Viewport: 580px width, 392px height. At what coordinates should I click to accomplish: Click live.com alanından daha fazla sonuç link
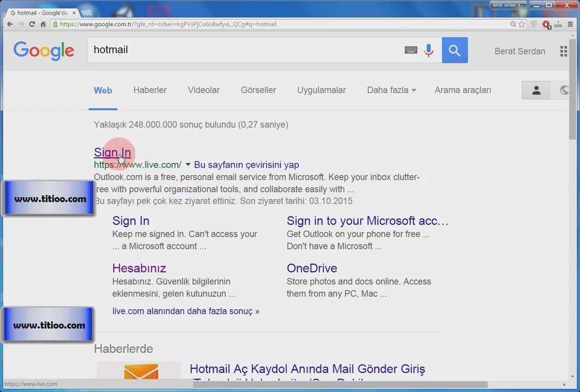tap(186, 311)
